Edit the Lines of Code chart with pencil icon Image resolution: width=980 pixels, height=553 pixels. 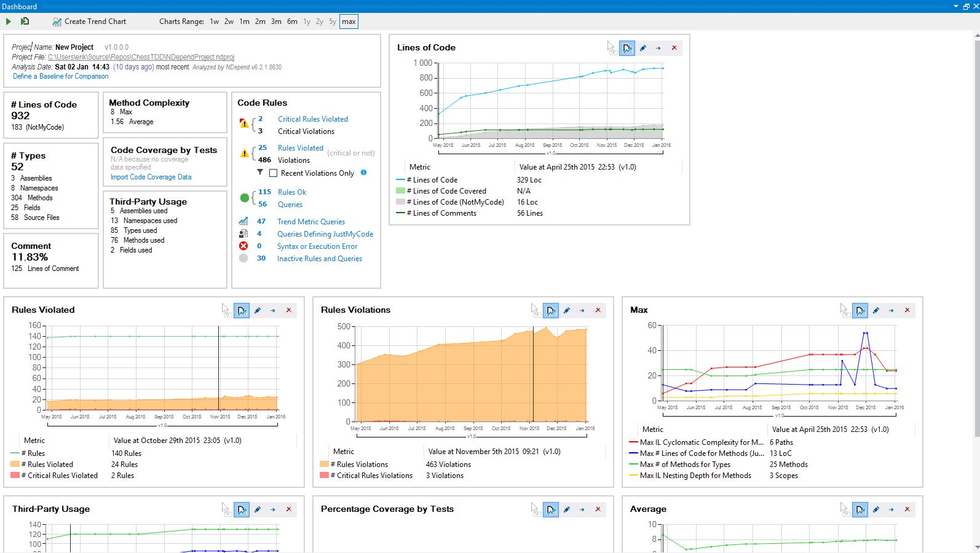(x=643, y=48)
